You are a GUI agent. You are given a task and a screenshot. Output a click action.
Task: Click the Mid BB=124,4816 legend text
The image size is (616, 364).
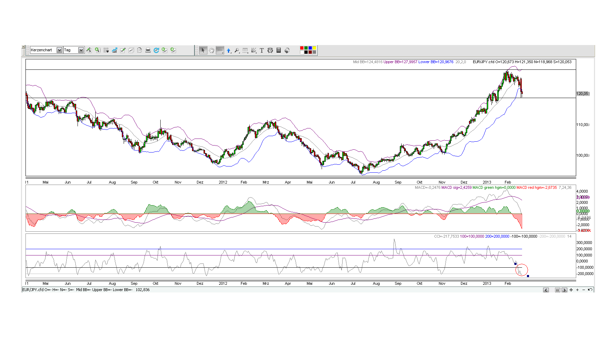368,62
